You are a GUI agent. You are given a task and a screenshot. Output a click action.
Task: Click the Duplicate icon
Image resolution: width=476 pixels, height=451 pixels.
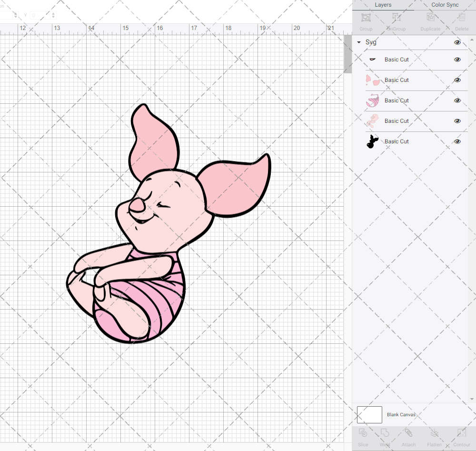430,17
